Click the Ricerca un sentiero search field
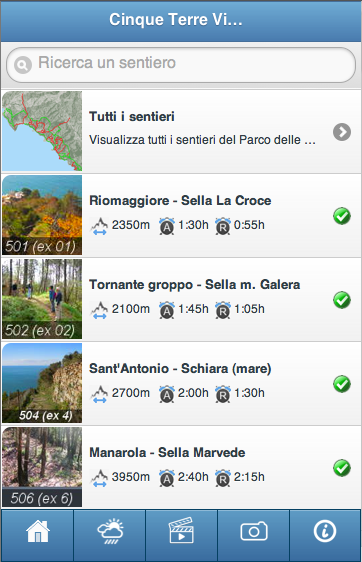 tap(181, 65)
